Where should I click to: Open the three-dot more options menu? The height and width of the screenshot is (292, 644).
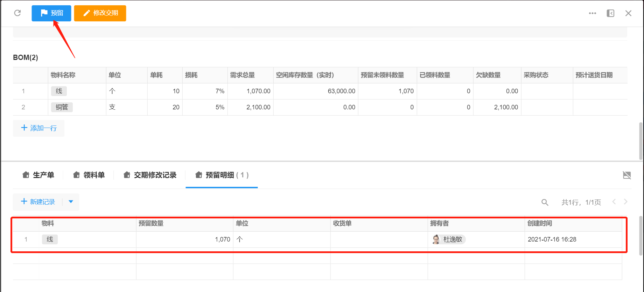click(x=592, y=13)
